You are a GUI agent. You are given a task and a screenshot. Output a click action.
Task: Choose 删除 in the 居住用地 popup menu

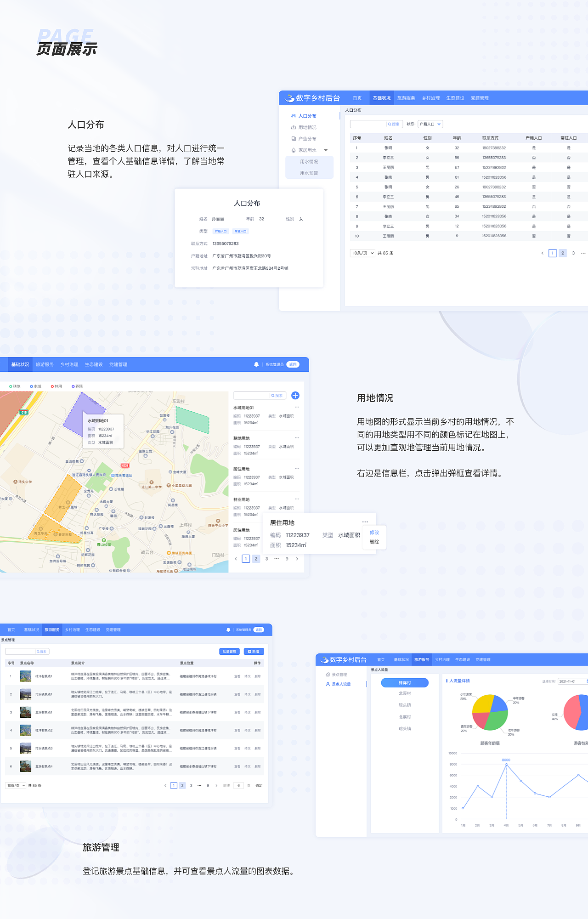pyautogui.click(x=374, y=542)
